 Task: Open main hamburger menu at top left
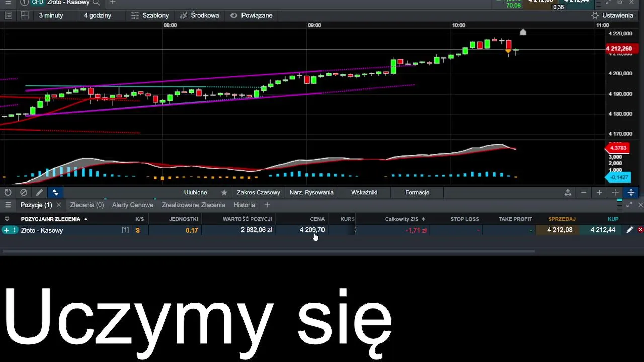pos(8,3)
